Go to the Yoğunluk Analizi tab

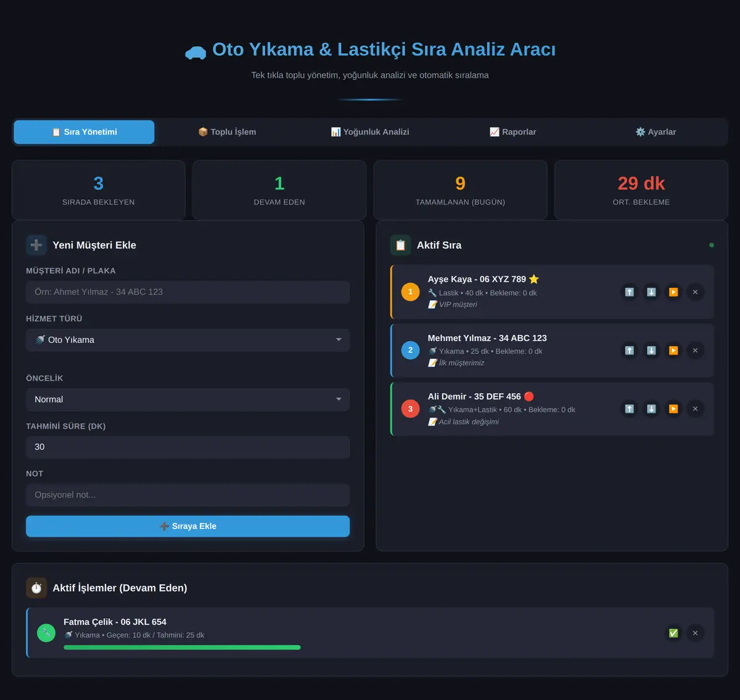pyautogui.click(x=370, y=132)
